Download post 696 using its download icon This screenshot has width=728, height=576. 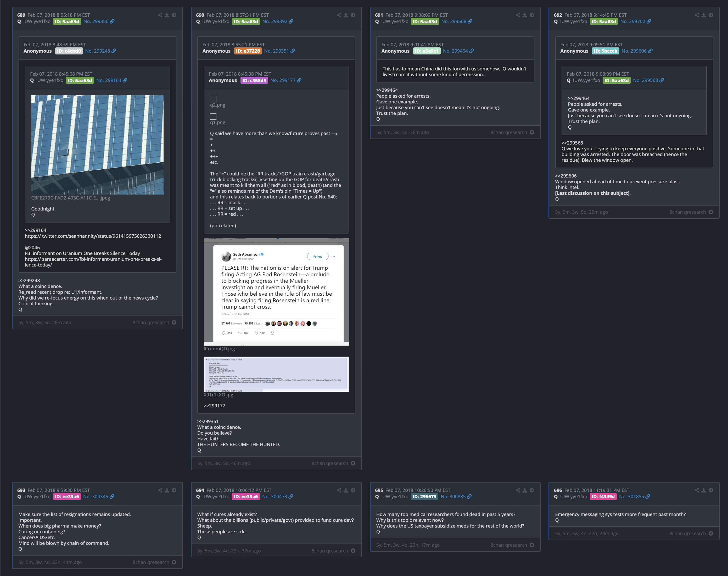[x=704, y=490]
